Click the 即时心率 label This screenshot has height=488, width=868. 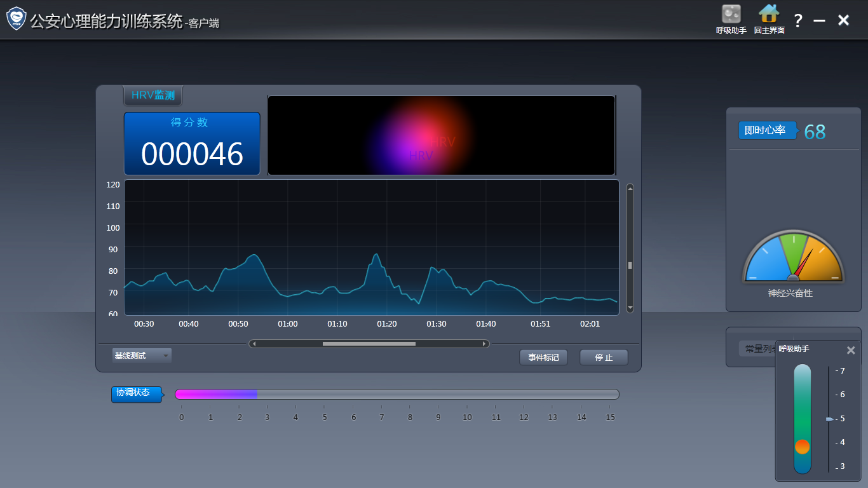point(765,130)
